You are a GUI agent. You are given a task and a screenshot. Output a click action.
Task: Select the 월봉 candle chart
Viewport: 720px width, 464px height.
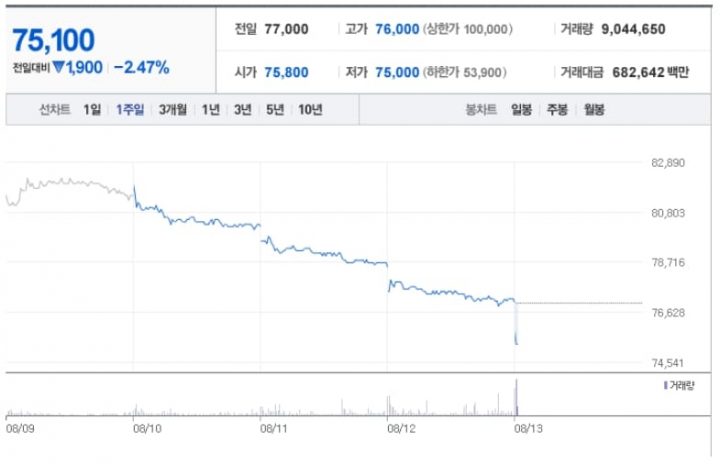[594, 110]
